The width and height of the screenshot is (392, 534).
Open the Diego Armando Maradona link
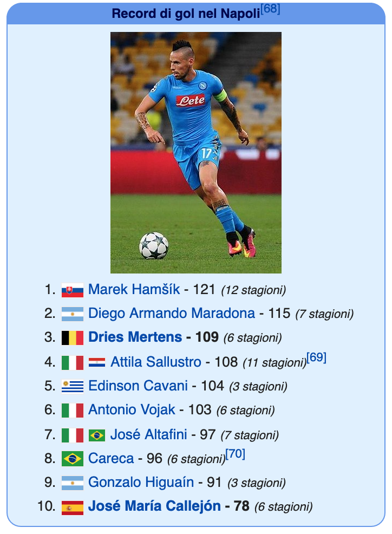coord(171,314)
